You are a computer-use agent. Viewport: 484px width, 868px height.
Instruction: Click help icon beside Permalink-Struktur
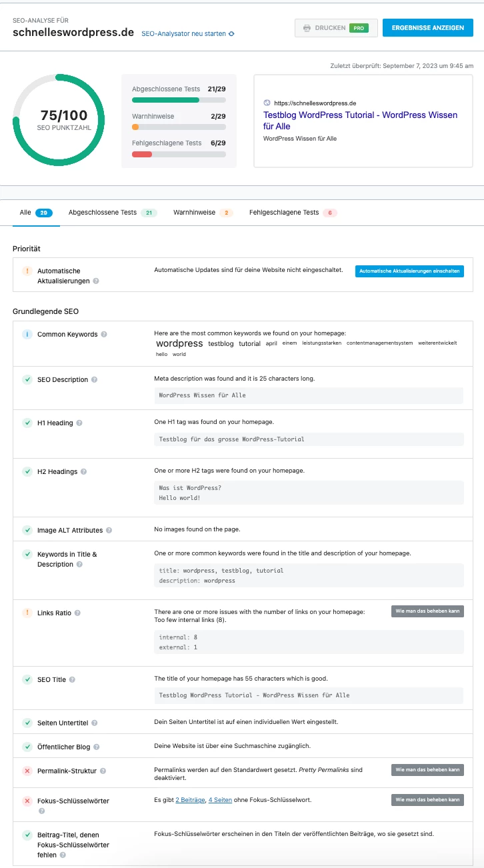coord(103,771)
